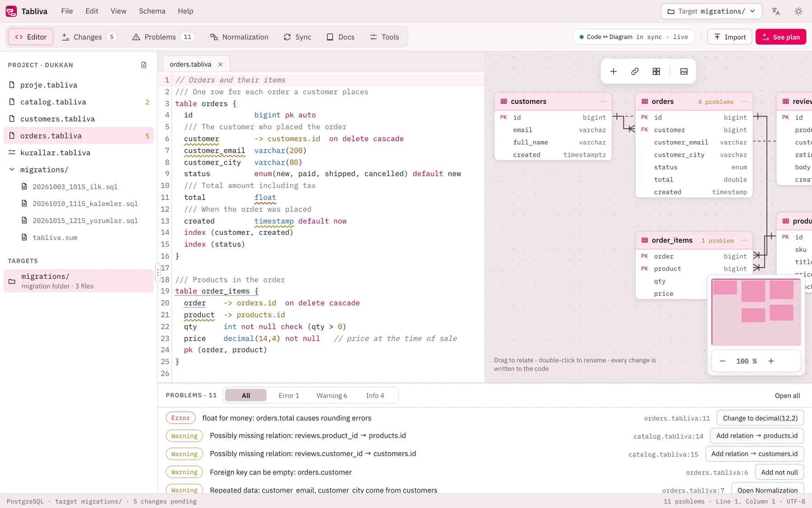The width and height of the screenshot is (812, 508).
Task: Click the new file icon in project header
Action: pyautogui.click(x=144, y=65)
